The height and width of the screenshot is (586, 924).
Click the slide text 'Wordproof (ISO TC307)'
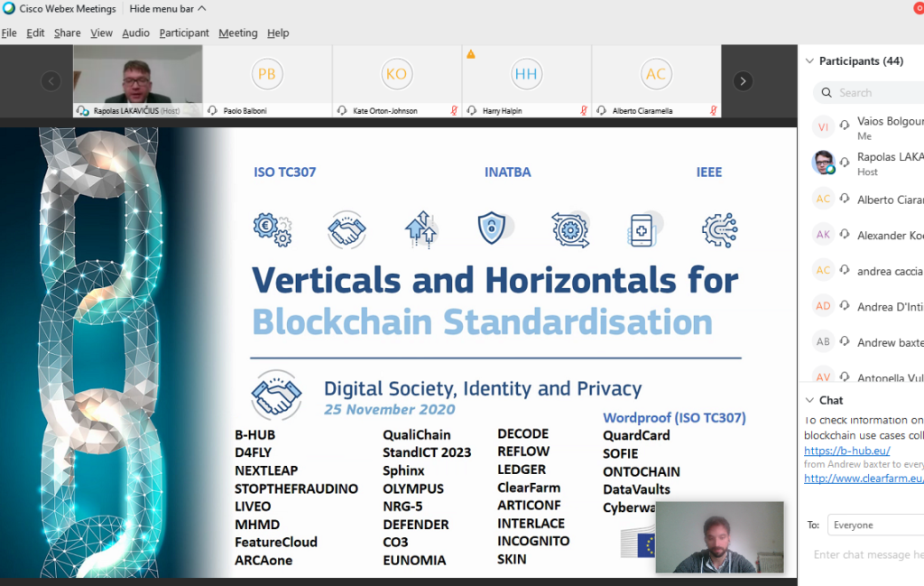674,417
